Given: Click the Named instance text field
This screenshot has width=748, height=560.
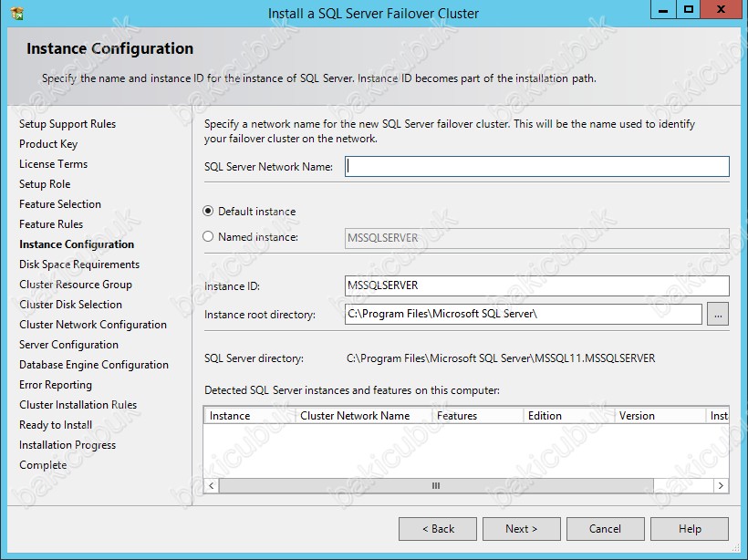Looking at the screenshot, I should (x=536, y=238).
